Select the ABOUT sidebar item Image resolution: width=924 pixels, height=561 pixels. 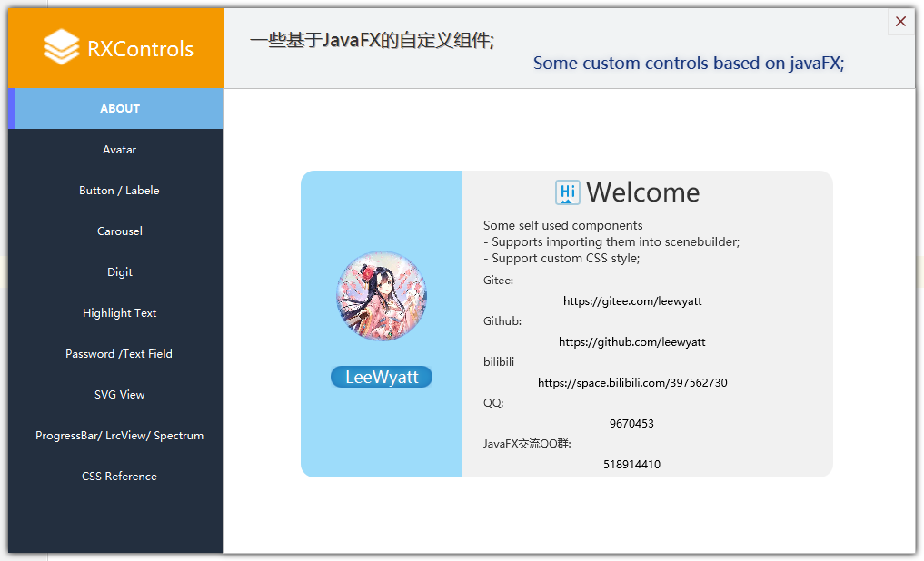tap(119, 109)
